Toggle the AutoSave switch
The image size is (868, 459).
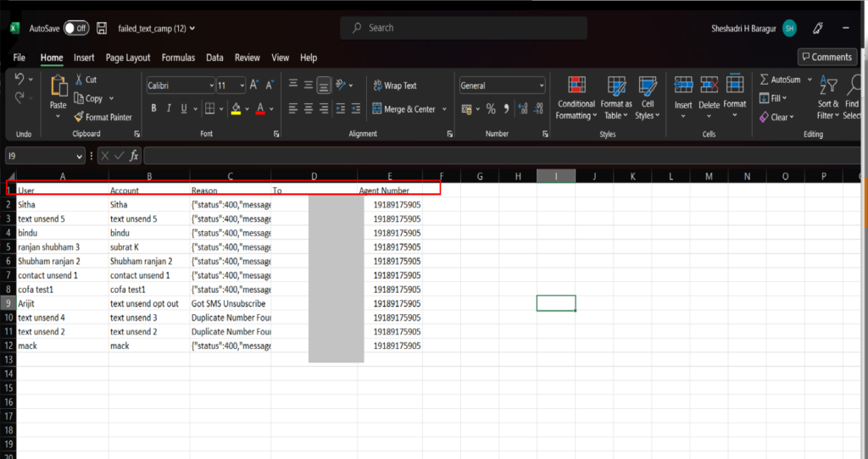75,28
